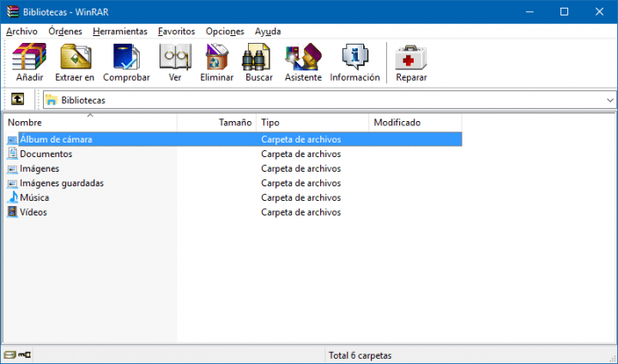Sort by the Tipo column header
Image resolution: width=618 pixels, height=364 pixels.
[312, 122]
